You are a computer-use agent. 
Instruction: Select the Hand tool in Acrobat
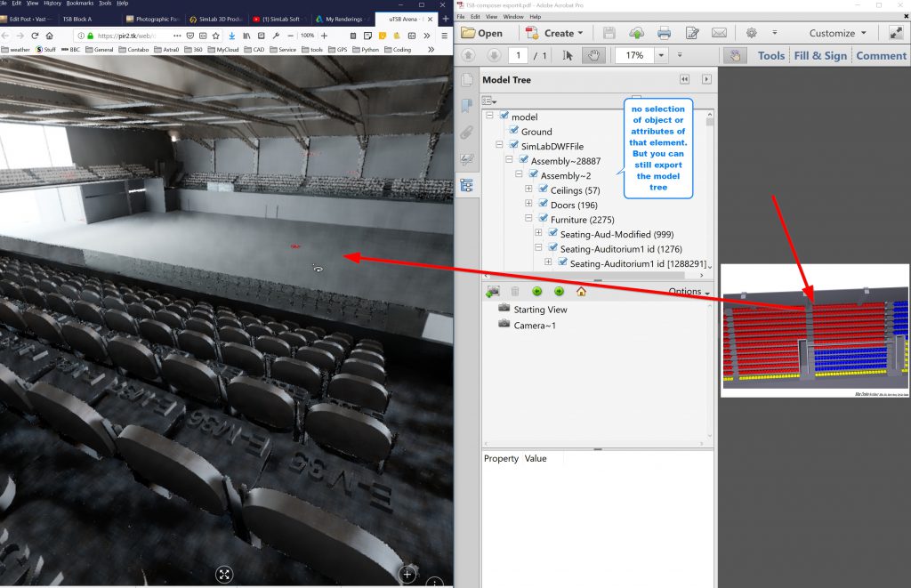592,55
